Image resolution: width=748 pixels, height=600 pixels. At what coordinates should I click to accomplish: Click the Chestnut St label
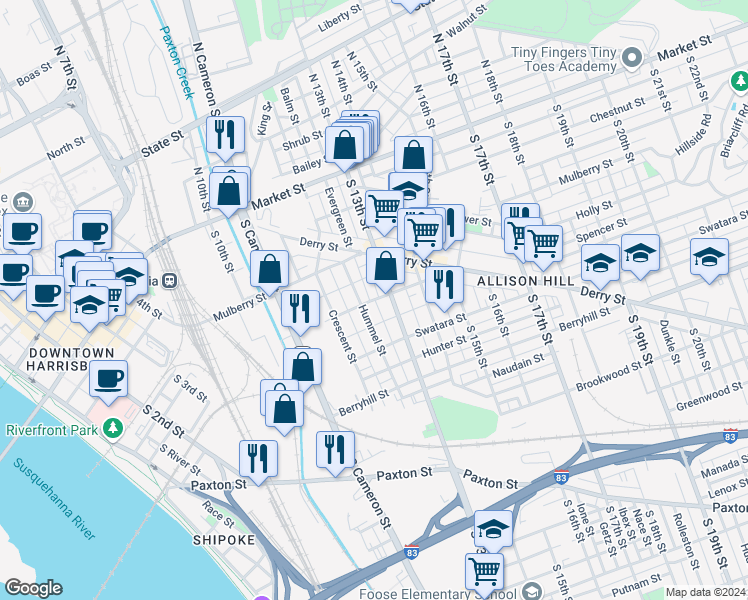617,110
